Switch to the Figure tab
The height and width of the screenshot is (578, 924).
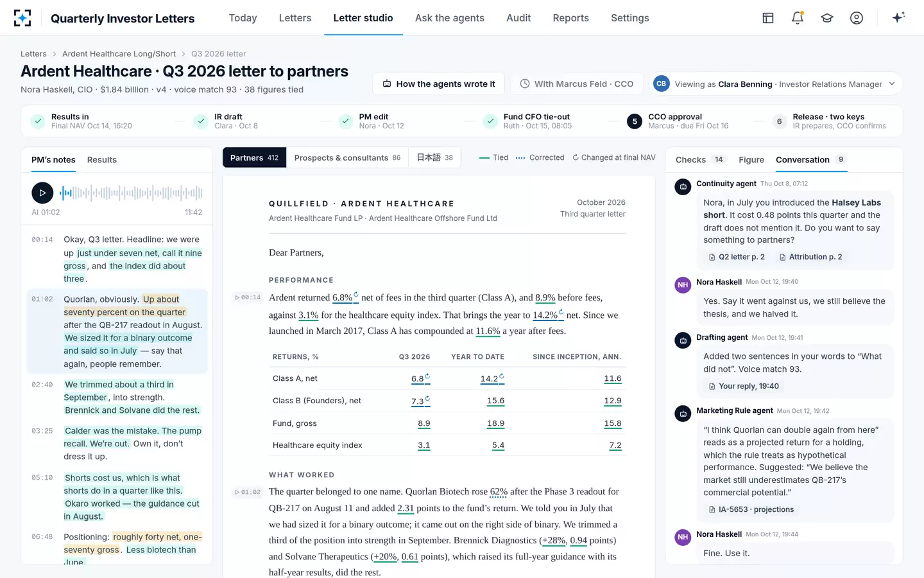pos(751,160)
